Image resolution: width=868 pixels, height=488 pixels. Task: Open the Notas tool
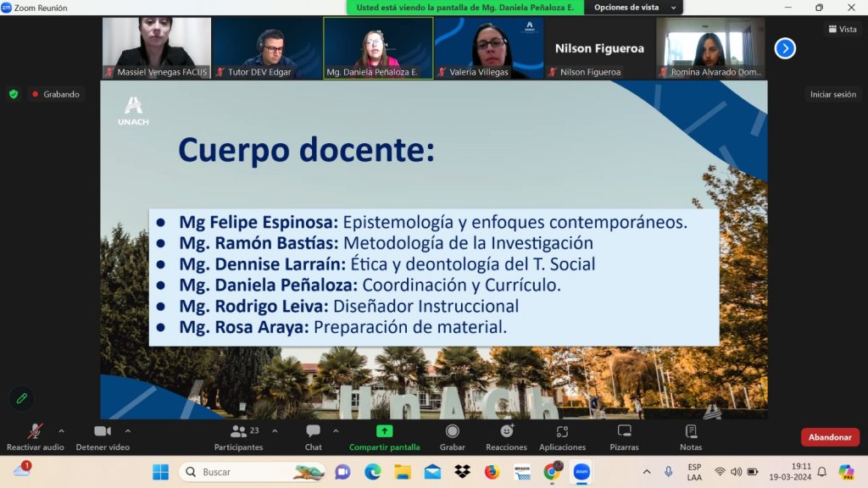click(690, 437)
